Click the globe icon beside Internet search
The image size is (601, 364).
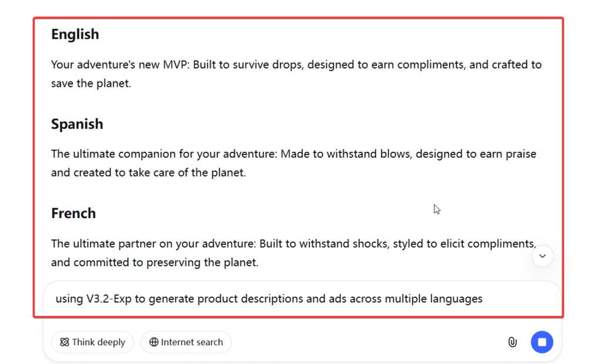tap(154, 342)
